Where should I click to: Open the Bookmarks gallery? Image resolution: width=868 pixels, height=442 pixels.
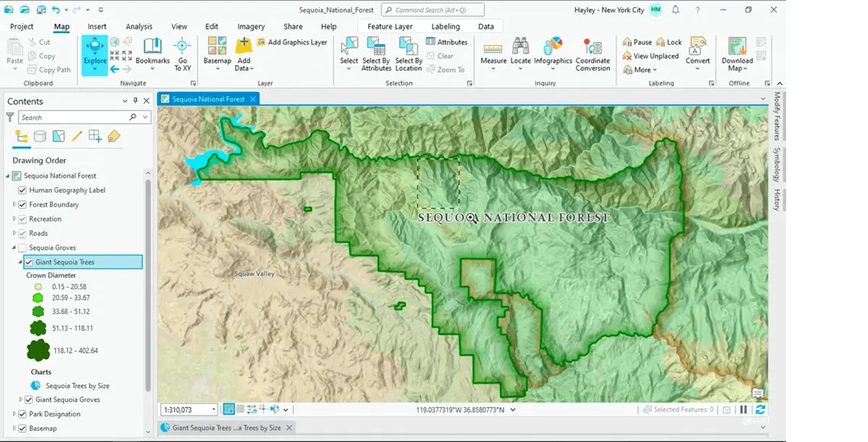153,53
